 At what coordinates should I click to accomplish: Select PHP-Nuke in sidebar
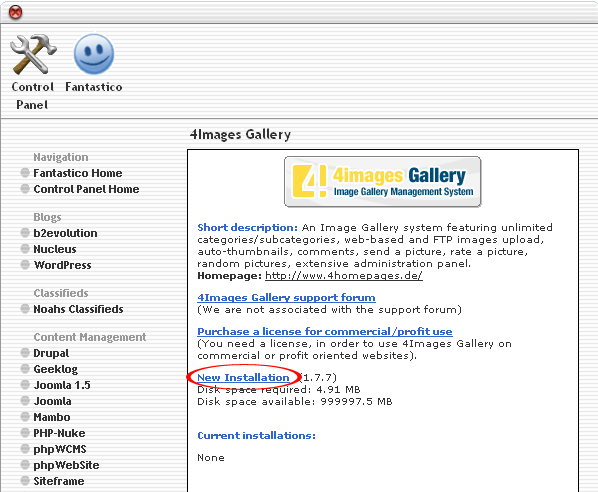(x=59, y=433)
